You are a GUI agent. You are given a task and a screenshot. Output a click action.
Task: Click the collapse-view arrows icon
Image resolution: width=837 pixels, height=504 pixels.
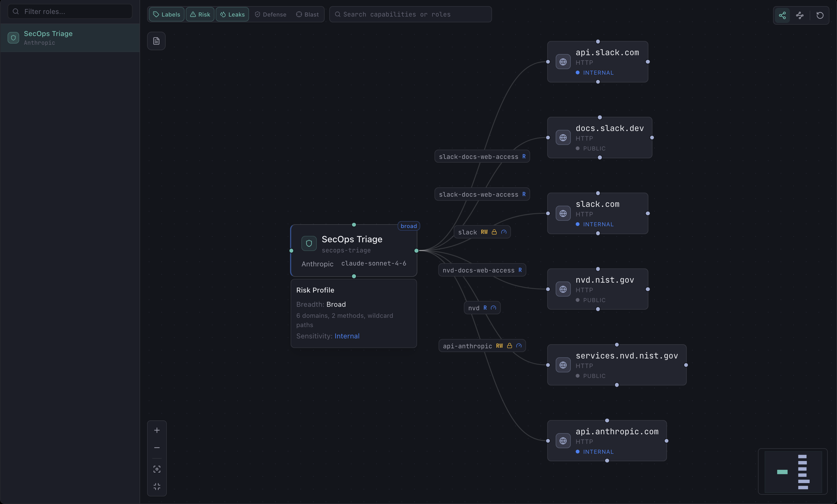157,487
